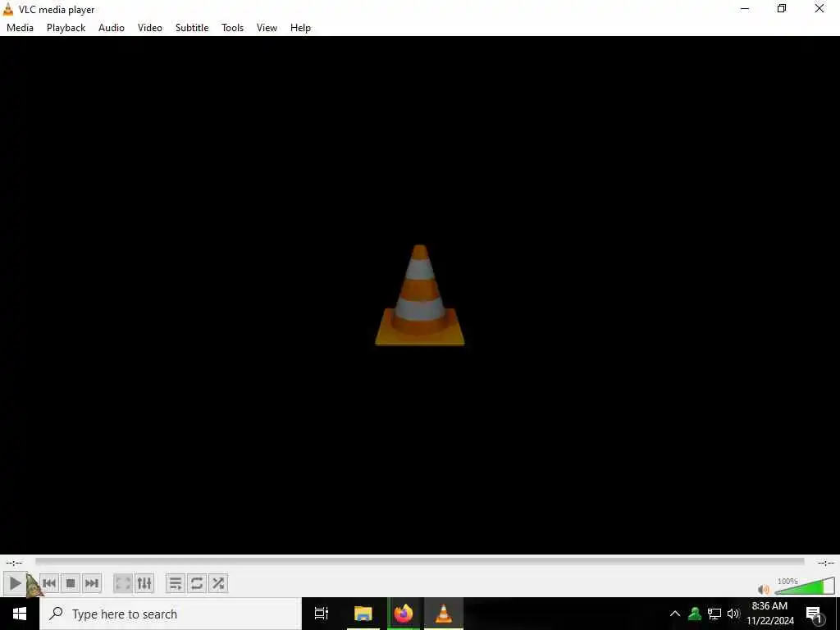Open network status tray icon
Viewport: 840px width, 630px height.
click(714, 614)
